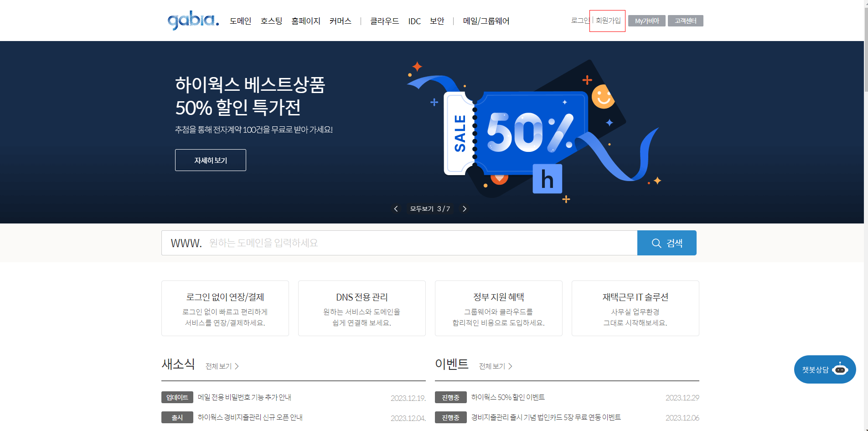868x431 pixels.
Task: Select the 로그인 없이 연장/결제 card
Action: [x=225, y=308]
